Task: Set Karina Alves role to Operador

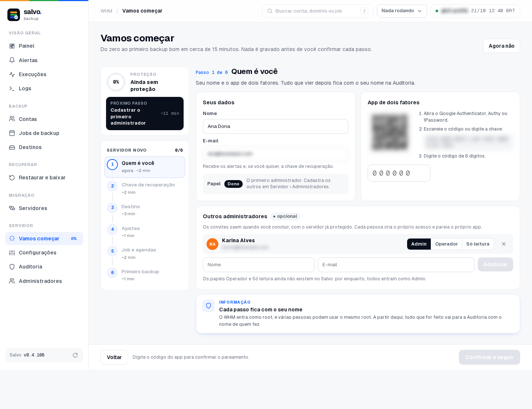Action: (x=446, y=244)
